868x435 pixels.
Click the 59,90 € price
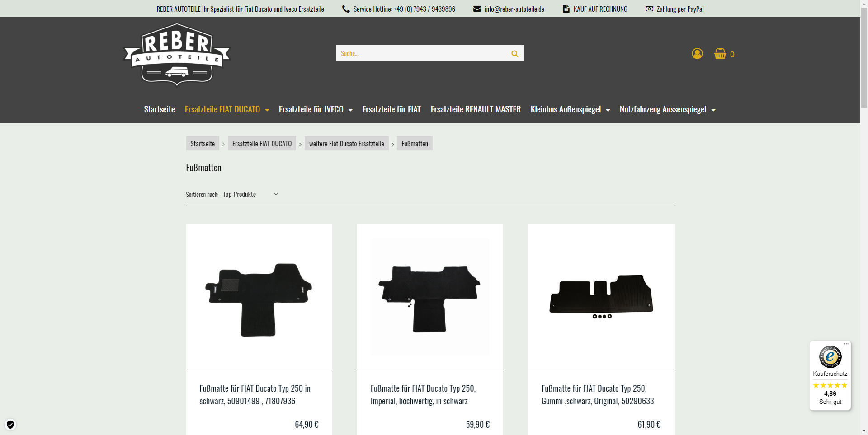478,425
